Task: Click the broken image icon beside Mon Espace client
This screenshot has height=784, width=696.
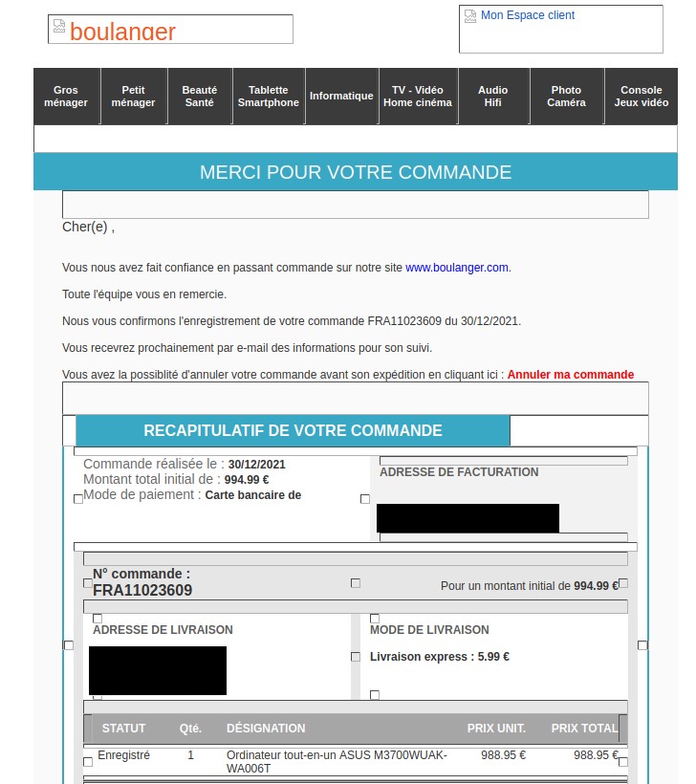Action: pos(470,16)
